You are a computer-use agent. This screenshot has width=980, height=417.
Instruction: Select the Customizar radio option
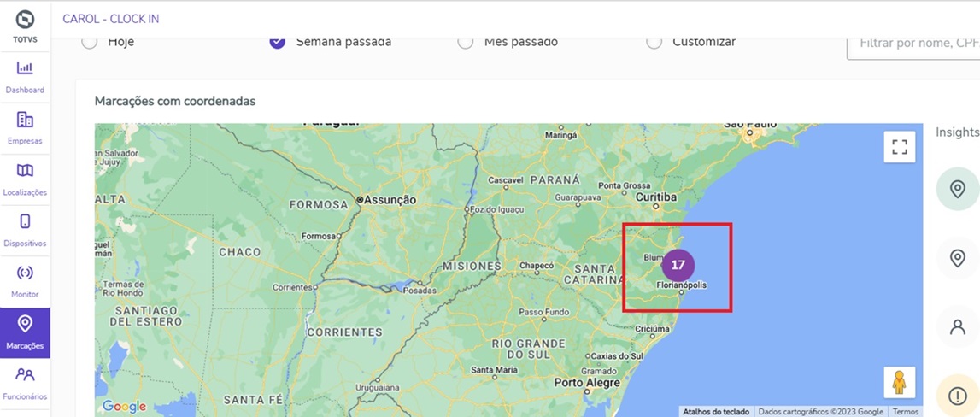click(x=654, y=42)
